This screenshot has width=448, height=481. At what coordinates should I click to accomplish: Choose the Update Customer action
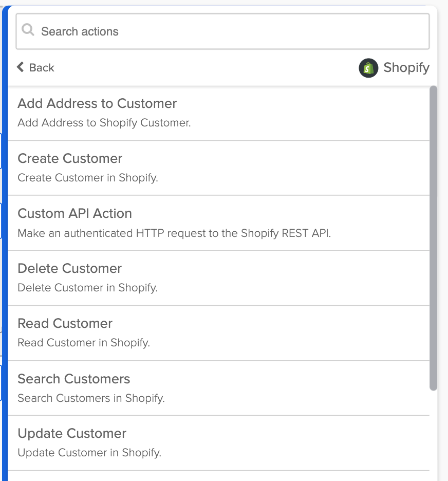72,433
